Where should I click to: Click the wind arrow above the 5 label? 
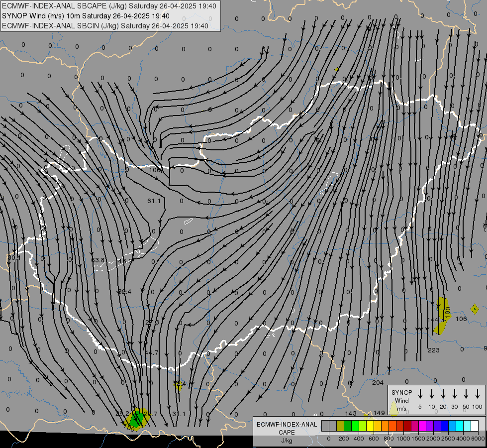(420, 394)
